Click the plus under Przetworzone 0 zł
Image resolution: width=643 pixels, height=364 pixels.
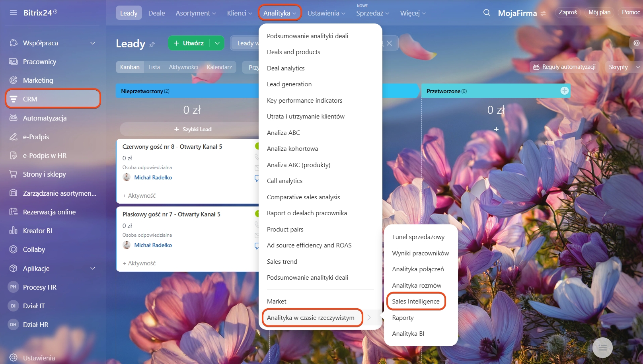point(496,129)
